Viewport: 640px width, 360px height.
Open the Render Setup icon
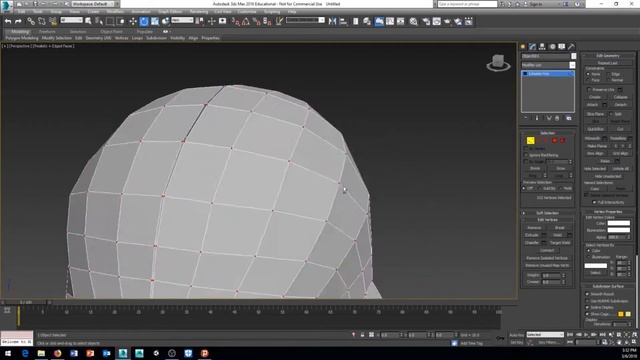click(x=426, y=21)
